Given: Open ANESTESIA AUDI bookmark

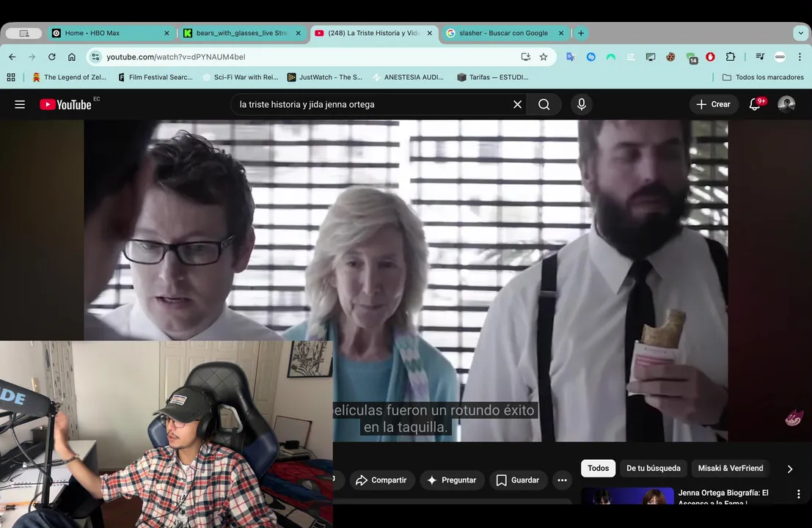Looking at the screenshot, I should [408, 77].
